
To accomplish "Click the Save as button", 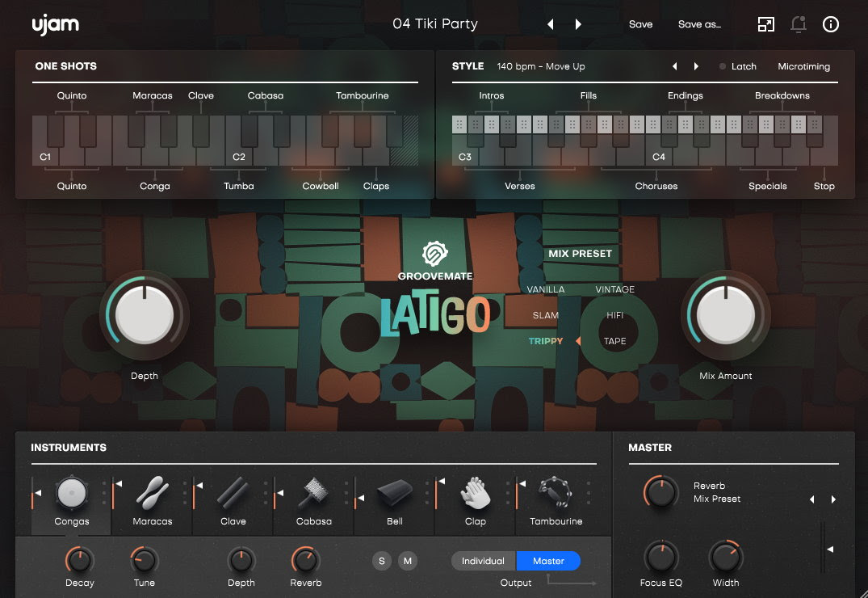I will (x=699, y=24).
